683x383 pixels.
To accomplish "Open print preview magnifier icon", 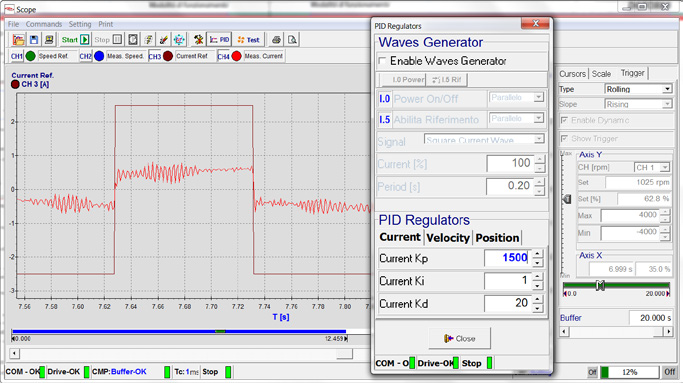I will 292,40.
